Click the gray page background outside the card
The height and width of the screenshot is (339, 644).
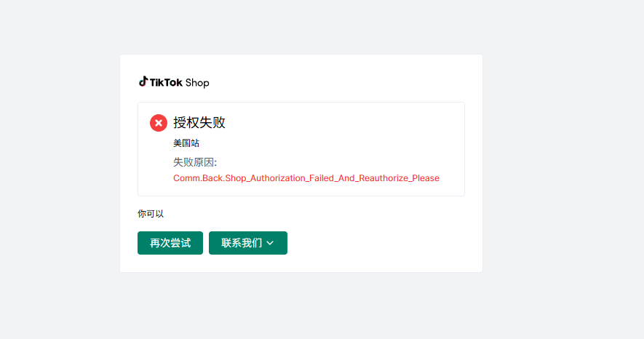click(x=562, y=164)
